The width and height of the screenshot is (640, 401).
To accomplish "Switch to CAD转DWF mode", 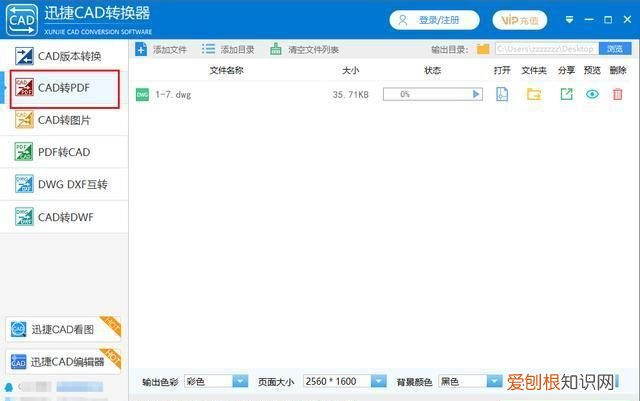I will (64, 217).
